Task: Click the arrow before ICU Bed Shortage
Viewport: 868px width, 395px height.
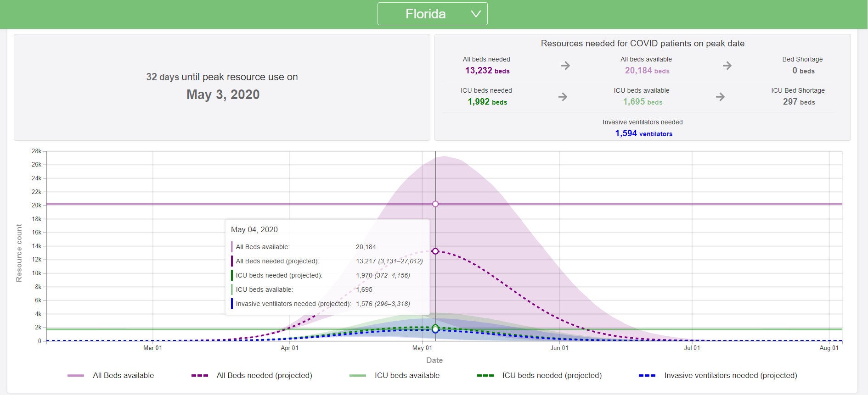Action: (x=720, y=97)
